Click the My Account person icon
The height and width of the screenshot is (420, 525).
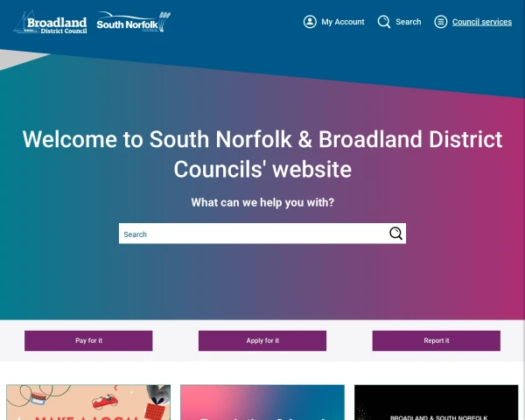[310, 22]
